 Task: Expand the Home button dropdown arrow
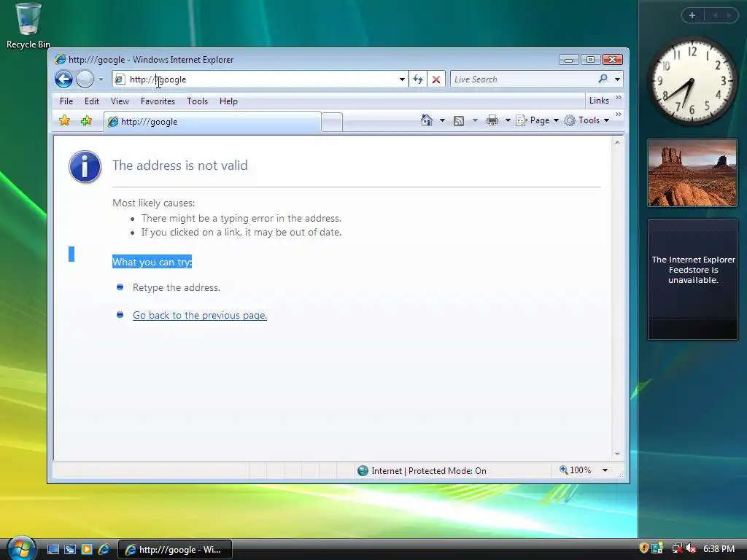pyautogui.click(x=442, y=120)
